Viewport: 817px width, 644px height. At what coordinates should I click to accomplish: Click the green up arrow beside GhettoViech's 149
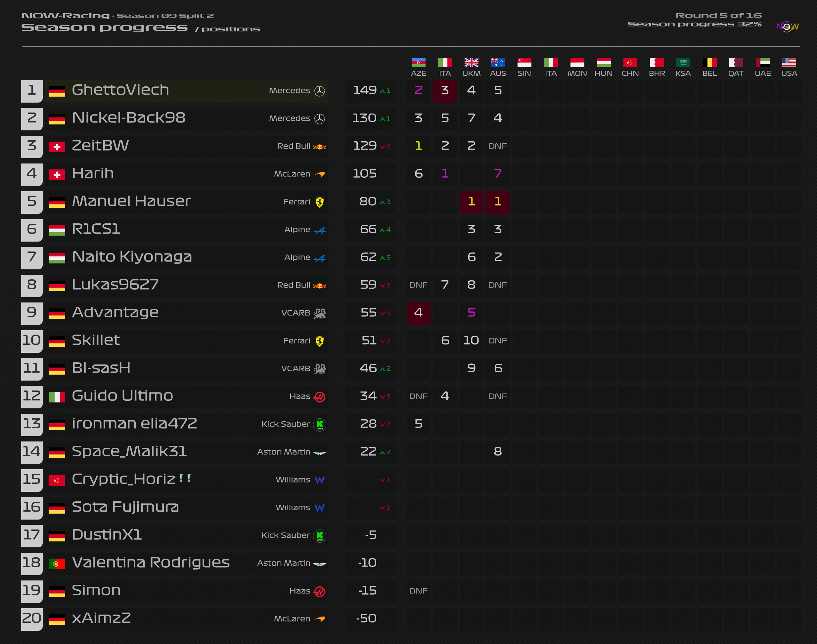pos(383,91)
